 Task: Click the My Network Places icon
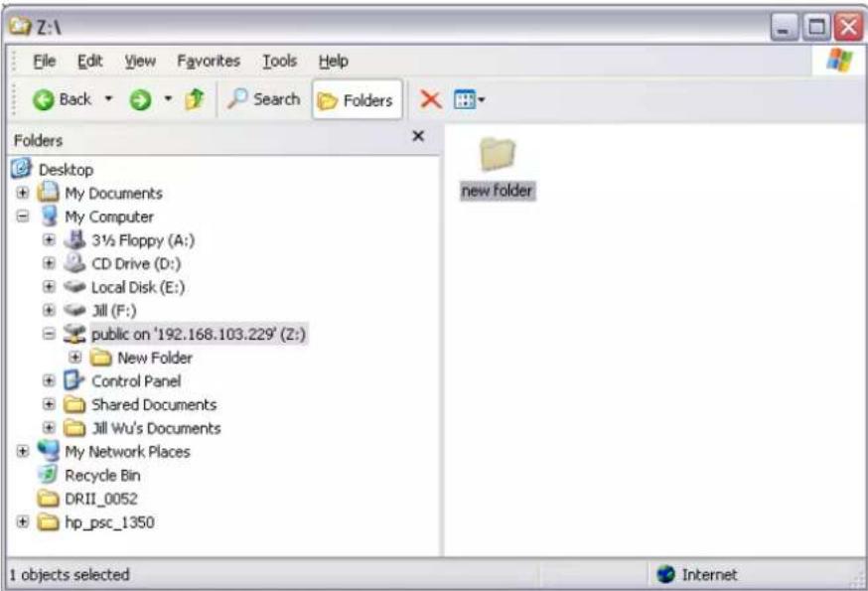point(48,451)
